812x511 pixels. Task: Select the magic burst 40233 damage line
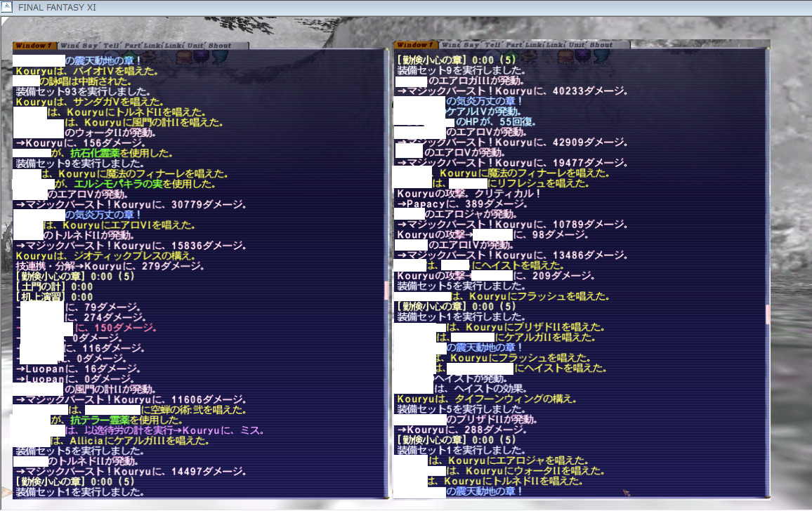pyautogui.click(x=512, y=91)
